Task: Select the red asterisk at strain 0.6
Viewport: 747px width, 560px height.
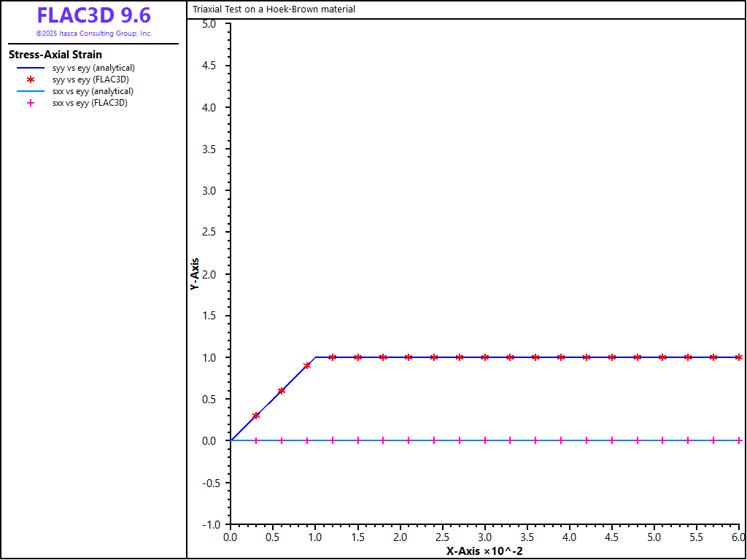Action: [282, 391]
